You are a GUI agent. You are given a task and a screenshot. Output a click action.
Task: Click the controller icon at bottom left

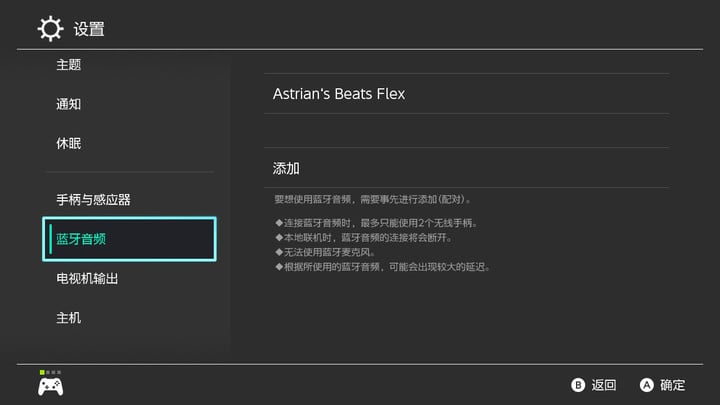(x=51, y=387)
